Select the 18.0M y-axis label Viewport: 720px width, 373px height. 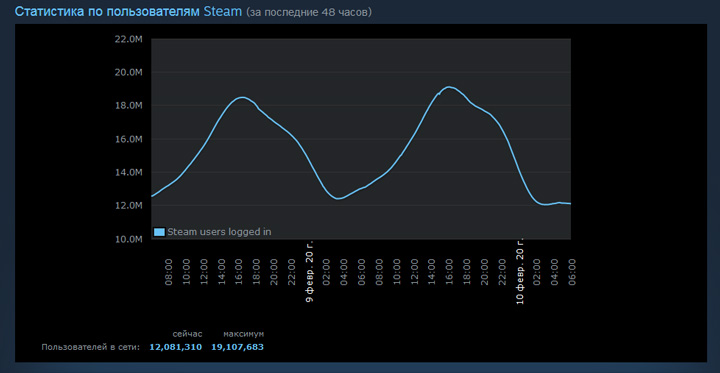coord(129,106)
